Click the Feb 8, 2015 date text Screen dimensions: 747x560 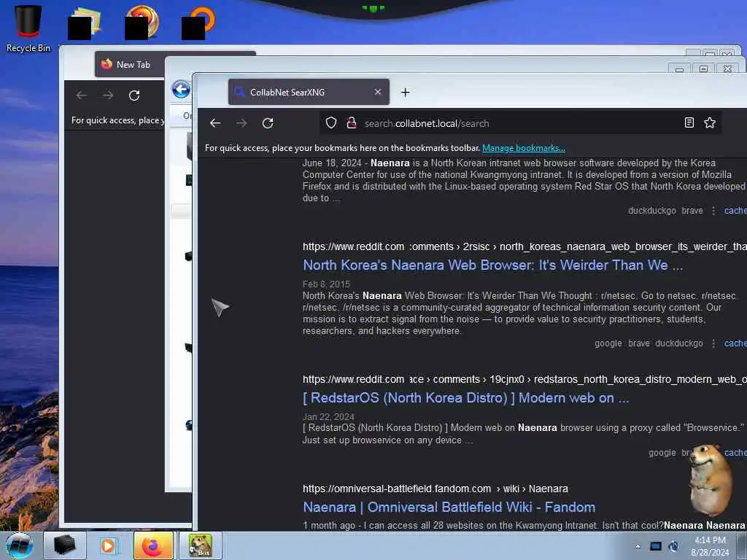[x=326, y=284]
